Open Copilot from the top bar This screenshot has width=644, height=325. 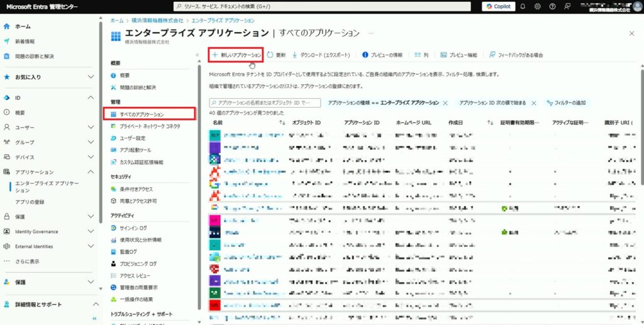498,6
